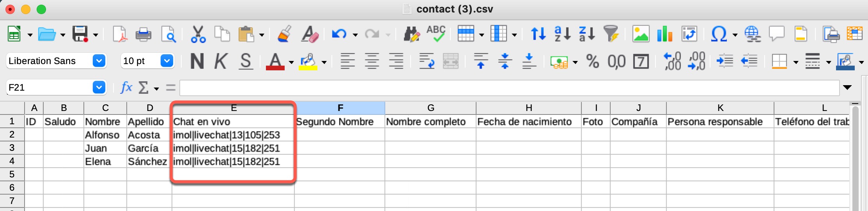868x211 pixels.
Task: Open the Find and Replace binoculars icon
Action: point(411,34)
